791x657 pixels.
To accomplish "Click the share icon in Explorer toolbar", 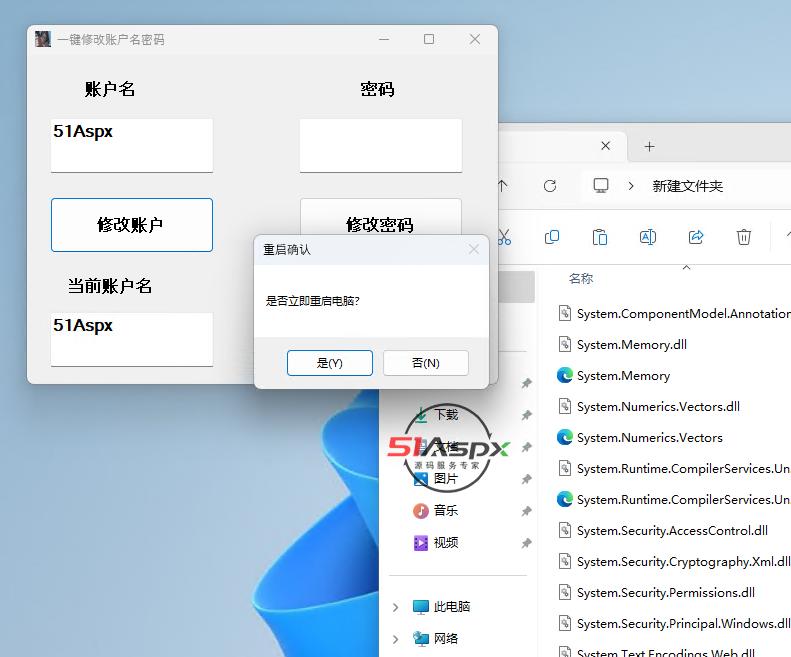I will 696,237.
